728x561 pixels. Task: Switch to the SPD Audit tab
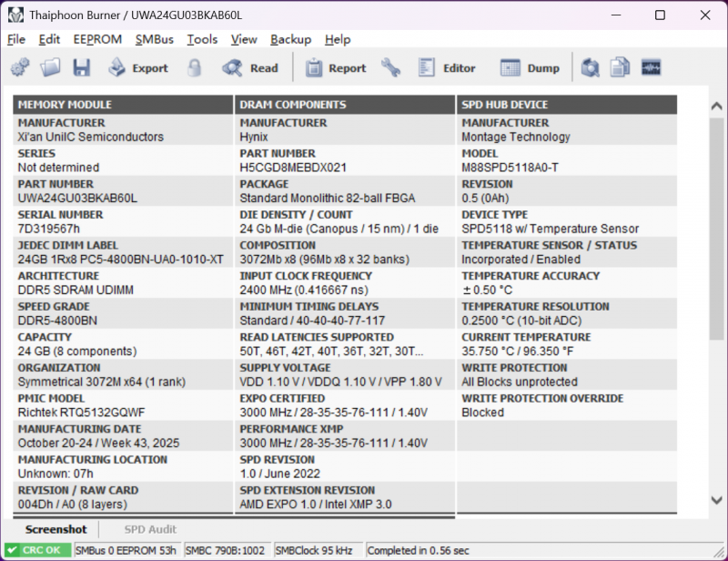[x=150, y=529]
